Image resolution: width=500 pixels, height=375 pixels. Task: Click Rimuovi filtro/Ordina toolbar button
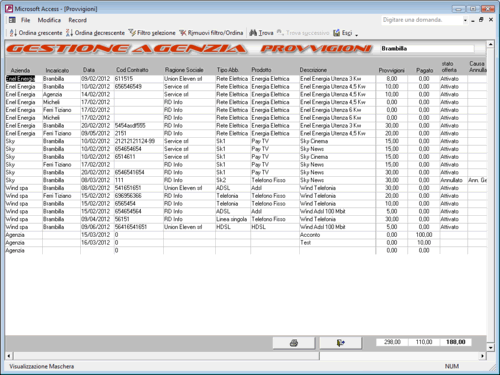point(211,33)
